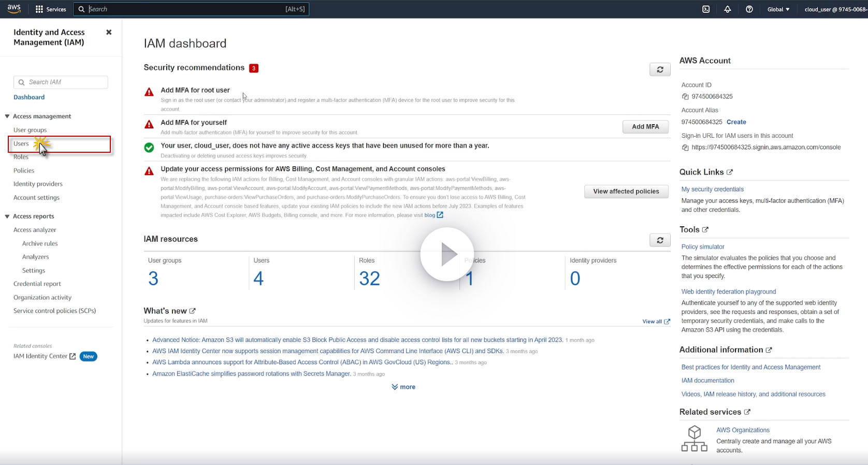Focus the Search IAM field

[x=61, y=82]
